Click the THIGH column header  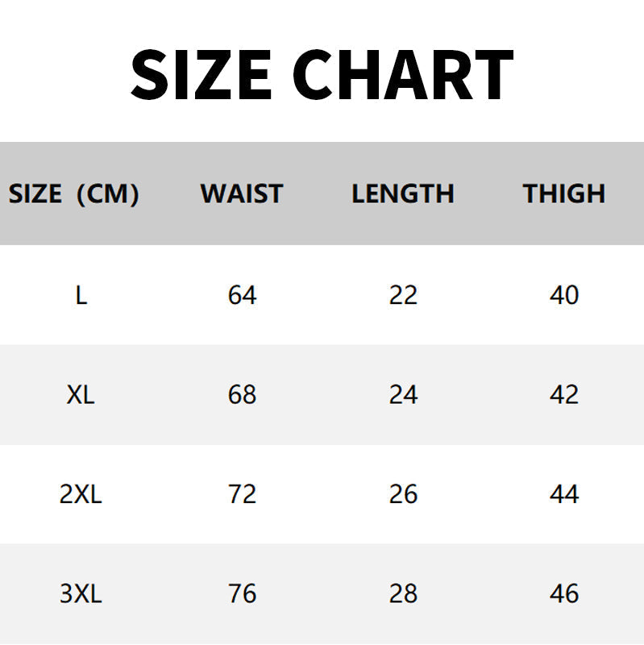tap(564, 193)
